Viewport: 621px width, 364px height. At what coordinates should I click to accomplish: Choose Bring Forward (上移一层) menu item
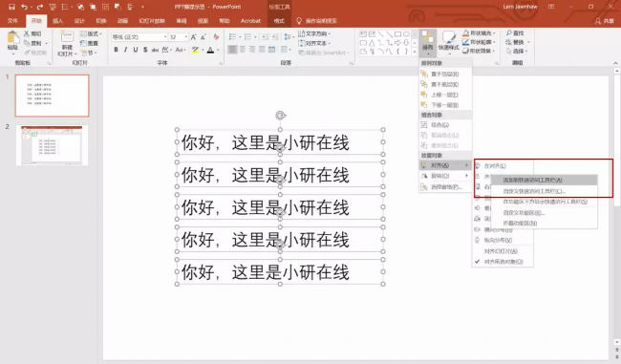click(445, 95)
